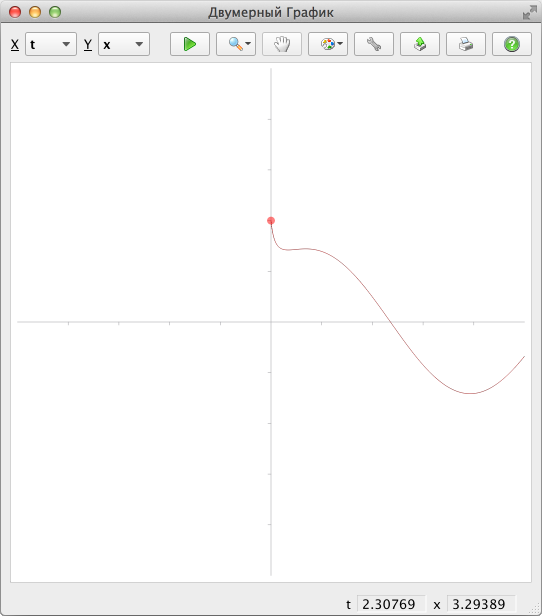Click the x coordinate value 3.29389 field
Screen dimensions: 542x616
coord(481,604)
